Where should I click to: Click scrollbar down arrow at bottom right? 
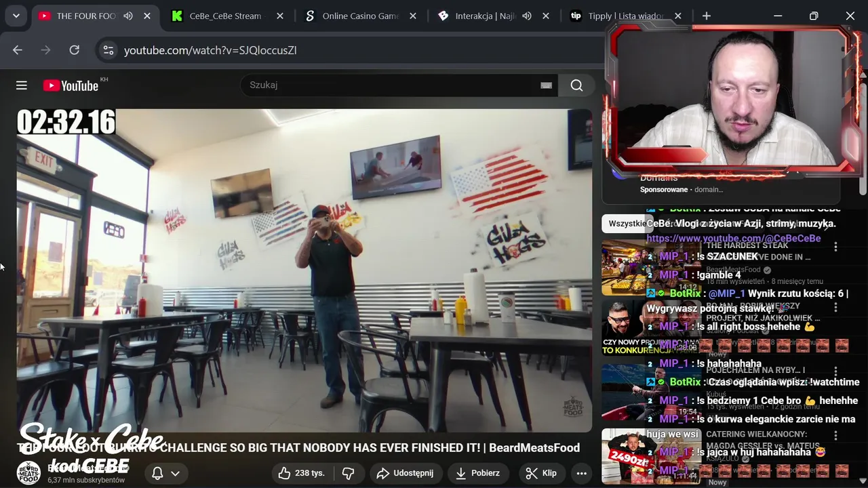(x=863, y=483)
